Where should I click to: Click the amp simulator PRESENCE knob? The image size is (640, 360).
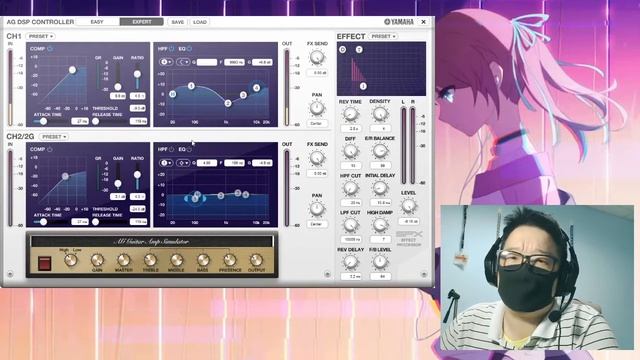click(230, 260)
